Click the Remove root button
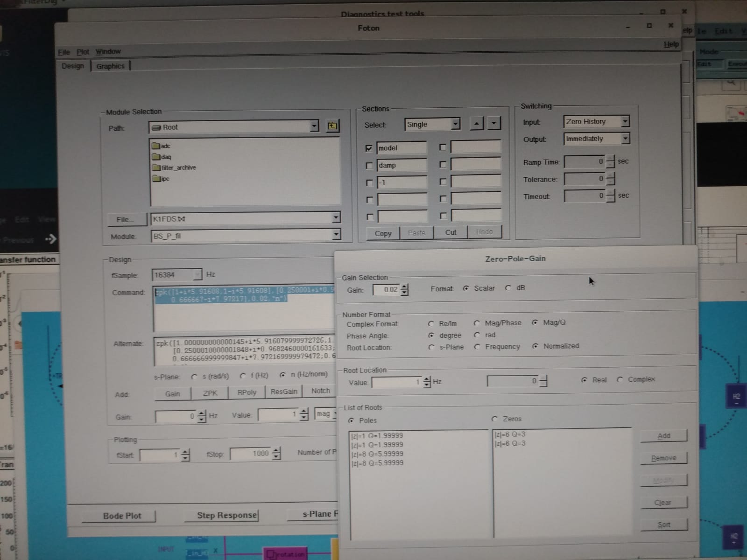This screenshot has height=560, width=747. [x=663, y=458]
